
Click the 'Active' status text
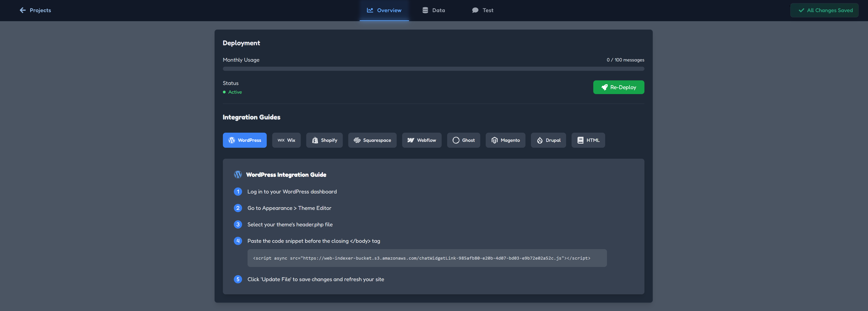(235, 92)
